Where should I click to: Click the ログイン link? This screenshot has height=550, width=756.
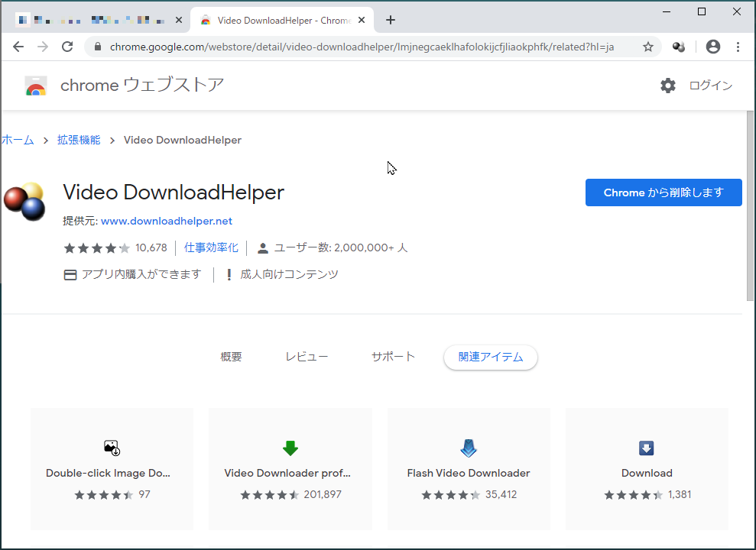coord(711,86)
